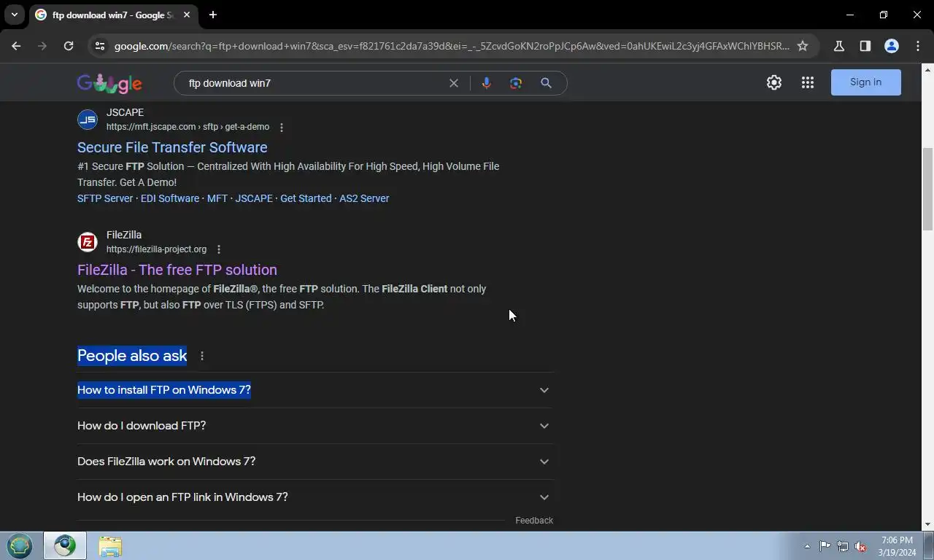Click the address bar URL
The height and width of the screenshot is (560, 934).
tap(452, 46)
